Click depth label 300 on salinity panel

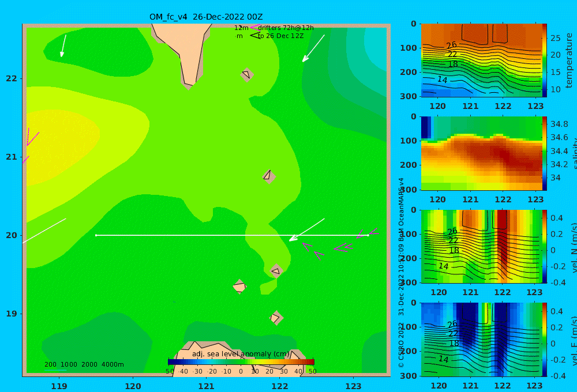409,190
